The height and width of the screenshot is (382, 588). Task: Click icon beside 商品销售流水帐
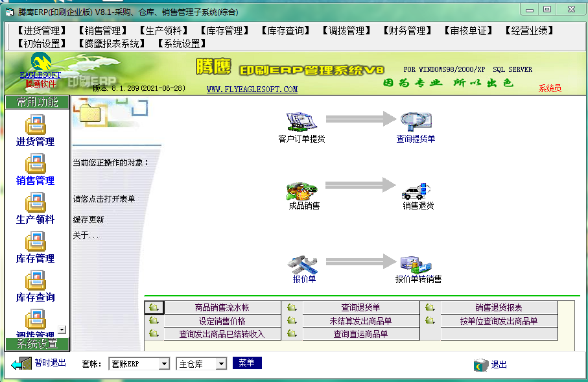click(154, 307)
